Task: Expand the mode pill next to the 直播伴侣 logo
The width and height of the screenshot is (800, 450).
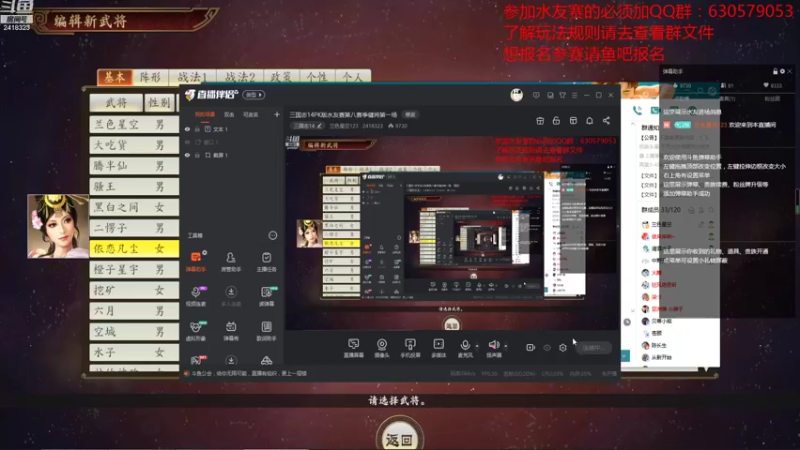Action: click(x=254, y=95)
